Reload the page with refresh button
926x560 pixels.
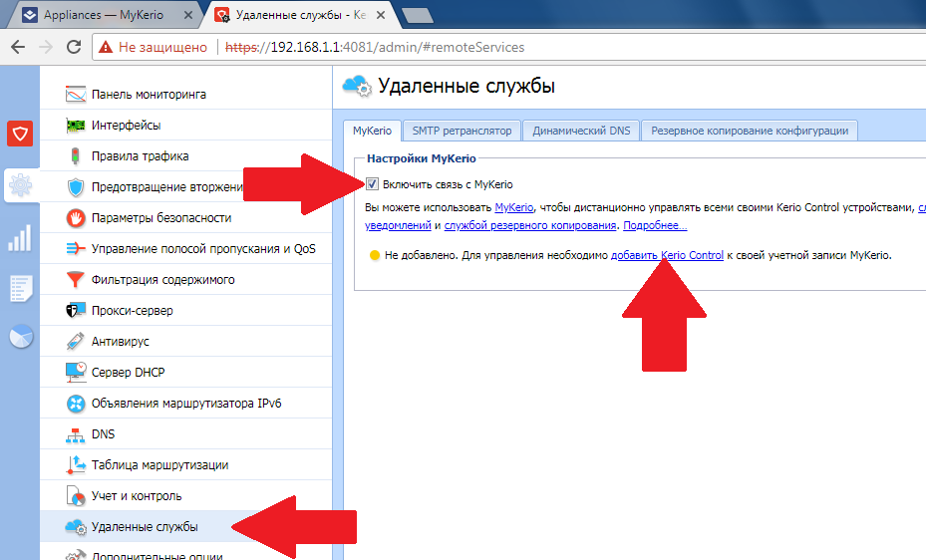coord(74,47)
